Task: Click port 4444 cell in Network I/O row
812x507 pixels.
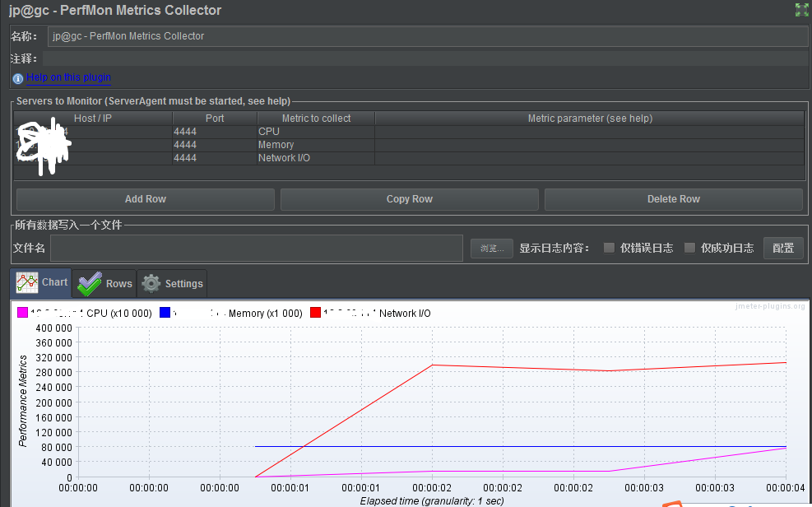Action: (x=215, y=158)
